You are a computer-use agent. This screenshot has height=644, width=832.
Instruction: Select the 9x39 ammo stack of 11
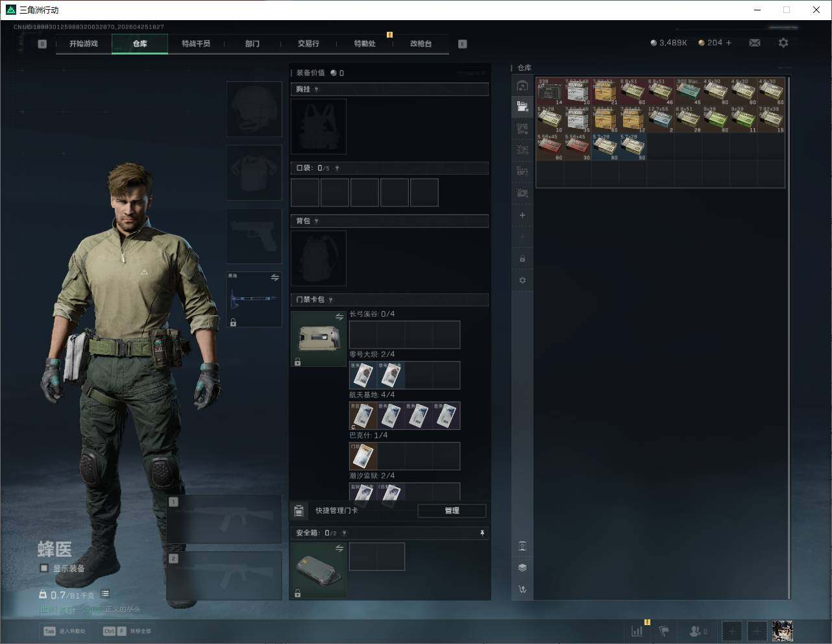pos(744,119)
